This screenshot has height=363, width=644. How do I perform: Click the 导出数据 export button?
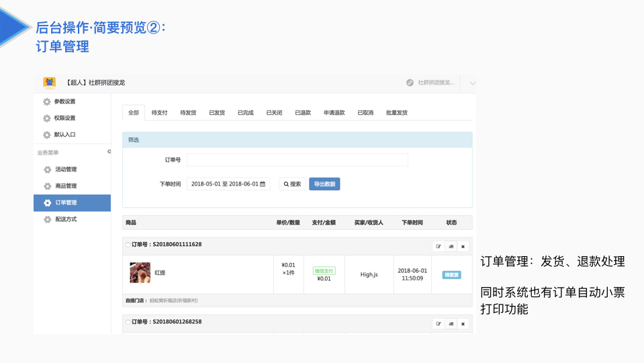pos(324,184)
